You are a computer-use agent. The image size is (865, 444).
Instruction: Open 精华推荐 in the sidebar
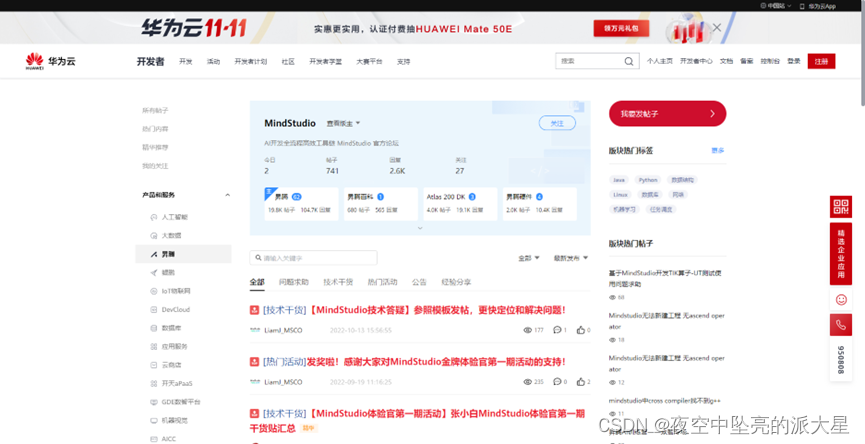(155, 147)
